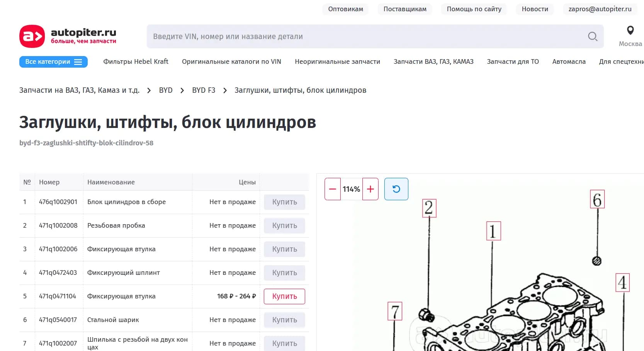
Task: Click Купить for part 471q1002007
Action: (x=284, y=344)
